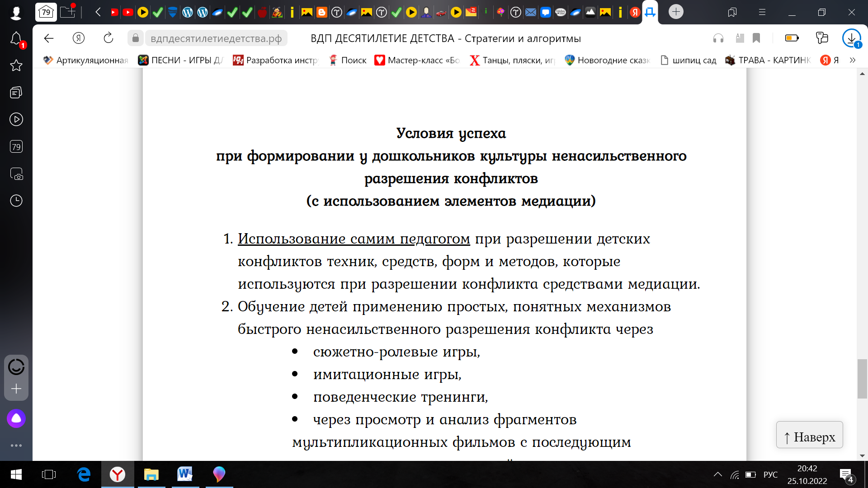The width and height of the screenshot is (868, 488).
Task: Switch to the blue chat bubble tab
Action: [x=546, y=12]
